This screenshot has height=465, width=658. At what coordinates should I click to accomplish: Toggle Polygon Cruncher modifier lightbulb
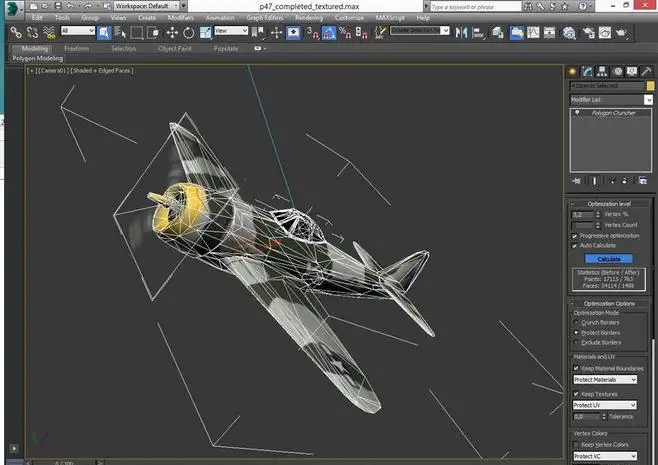pyautogui.click(x=577, y=112)
